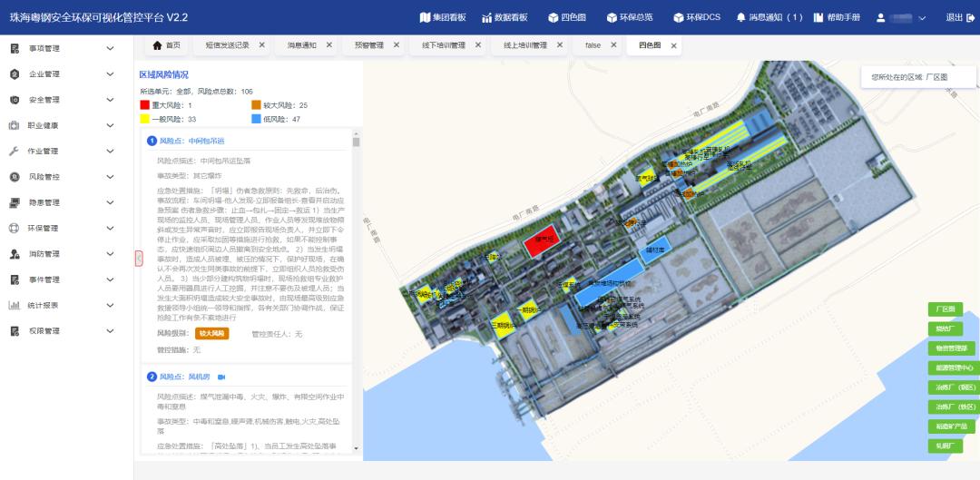The image size is (980, 480).
Task: Click the risk list scrollbar thumb
Action: pyautogui.click(x=357, y=142)
